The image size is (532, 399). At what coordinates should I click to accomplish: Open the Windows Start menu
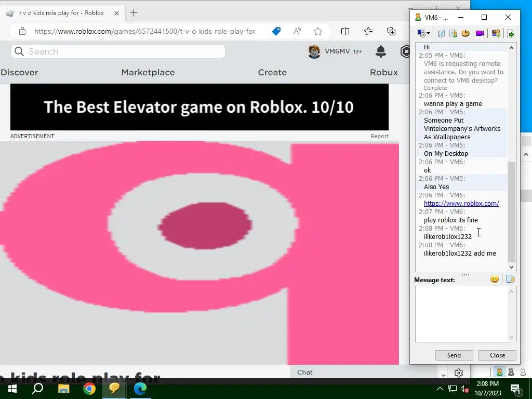click(12, 389)
